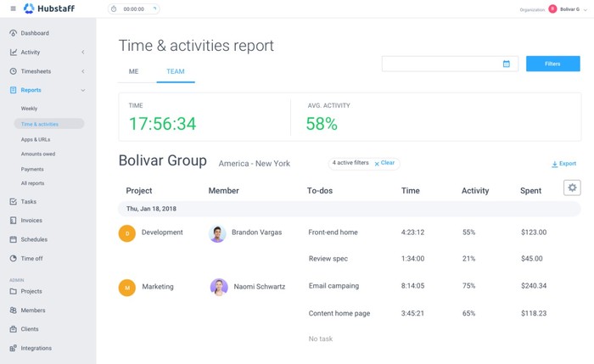Open the calendar date picker icon
The width and height of the screenshot is (594, 364).
pos(506,64)
